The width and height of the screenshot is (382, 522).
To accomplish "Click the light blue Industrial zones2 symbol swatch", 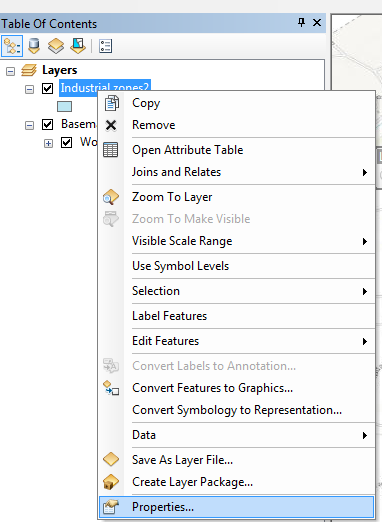I will [64, 107].
